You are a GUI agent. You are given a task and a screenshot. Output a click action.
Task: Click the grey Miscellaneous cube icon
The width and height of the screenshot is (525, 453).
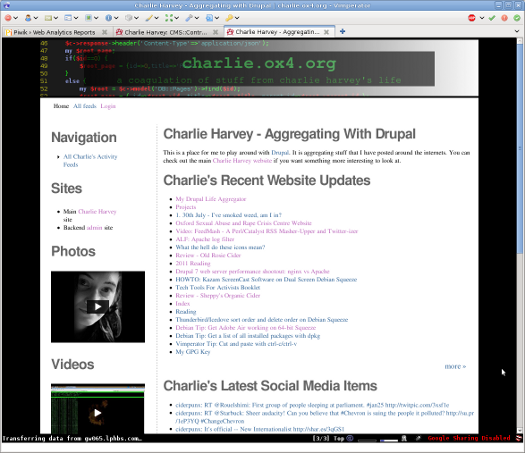point(129,18)
